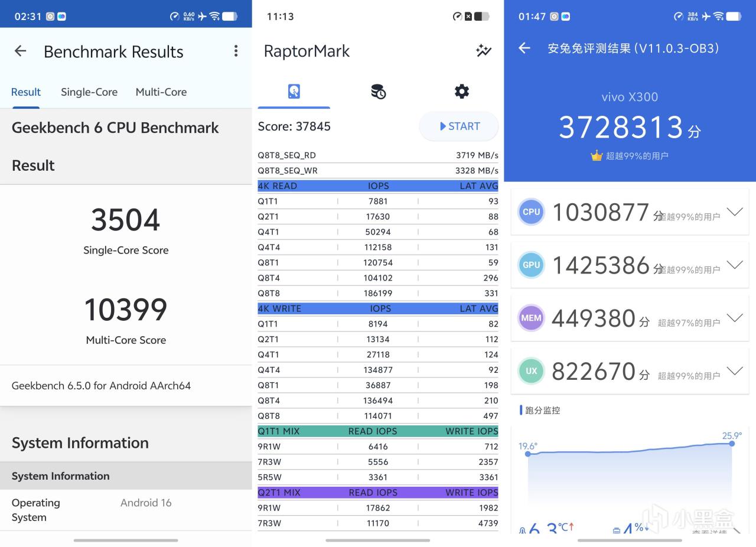Image resolution: width=756 pixels, height=547 pixels.
Task: Tap 'Geekbench 6.5.0 for Android AArch64' text
Action: [x=101, y=386]
